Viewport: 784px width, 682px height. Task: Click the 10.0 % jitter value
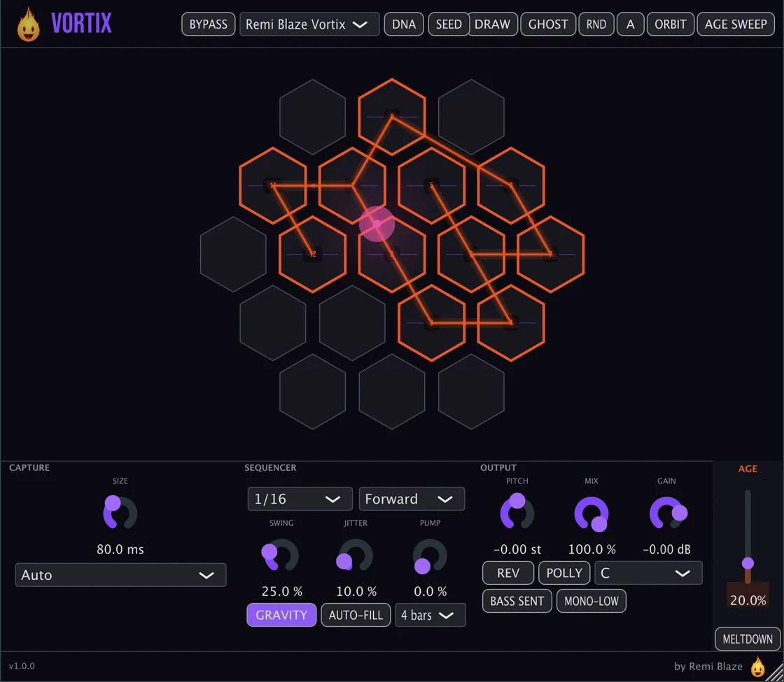coord(356,591)
